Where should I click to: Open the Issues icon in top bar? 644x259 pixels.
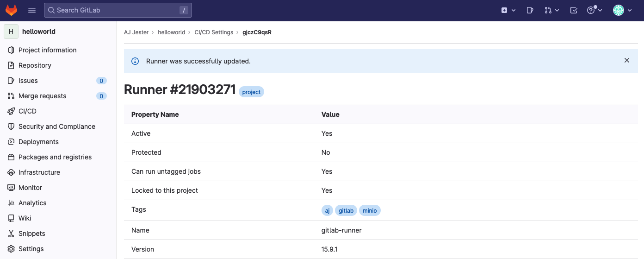pyautogui.click(x=530, y=10)
